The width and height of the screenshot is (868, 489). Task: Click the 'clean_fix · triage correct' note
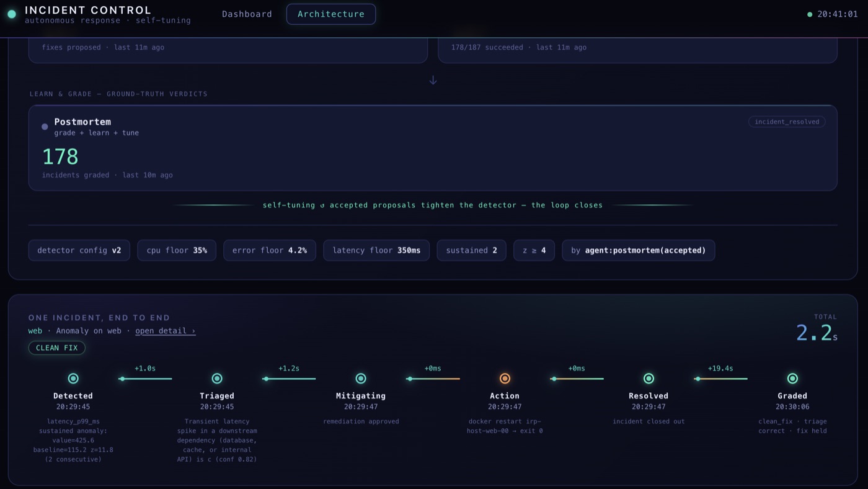(792, 426)
